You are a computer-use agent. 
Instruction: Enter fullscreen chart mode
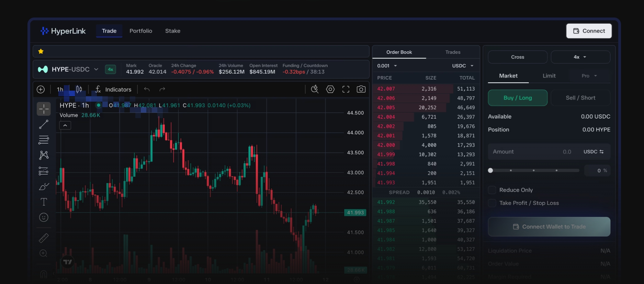coord(346,89)
